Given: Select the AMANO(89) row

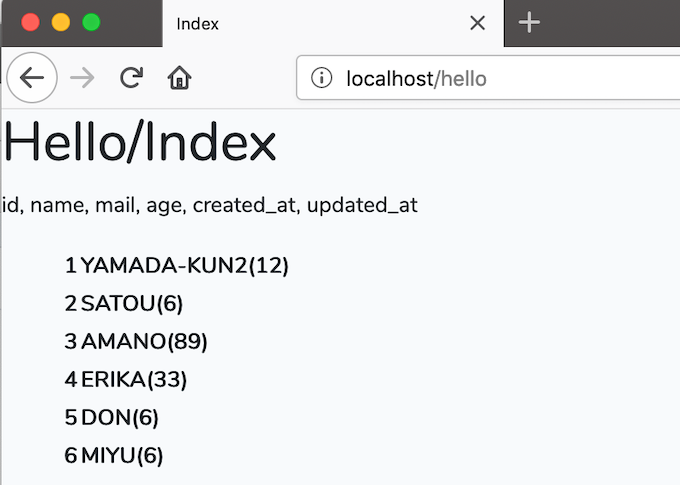Looking at the screenshot, I should point(136,341).
